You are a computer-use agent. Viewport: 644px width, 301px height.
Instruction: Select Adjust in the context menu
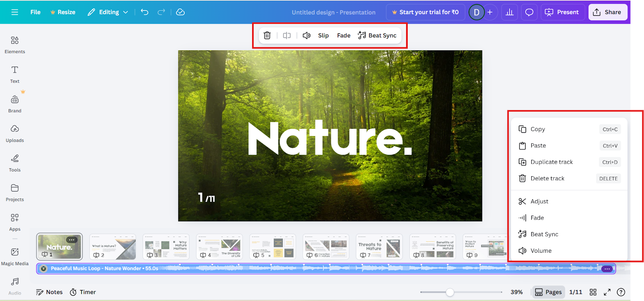569,202
